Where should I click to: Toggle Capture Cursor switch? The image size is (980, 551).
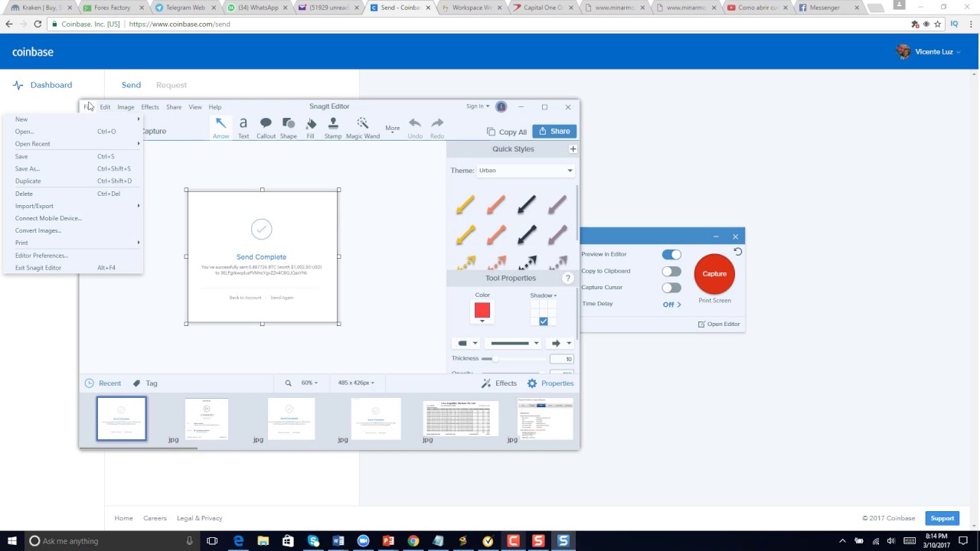(671, 288)
